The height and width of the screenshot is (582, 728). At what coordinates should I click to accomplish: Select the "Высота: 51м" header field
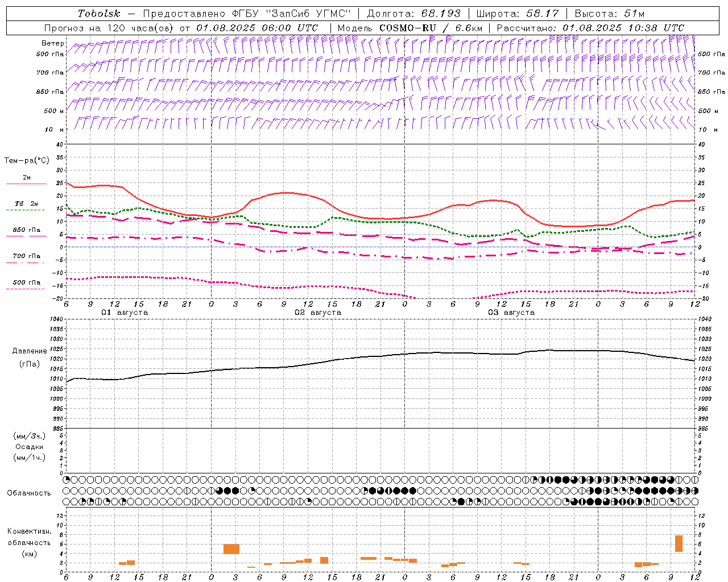610,14
